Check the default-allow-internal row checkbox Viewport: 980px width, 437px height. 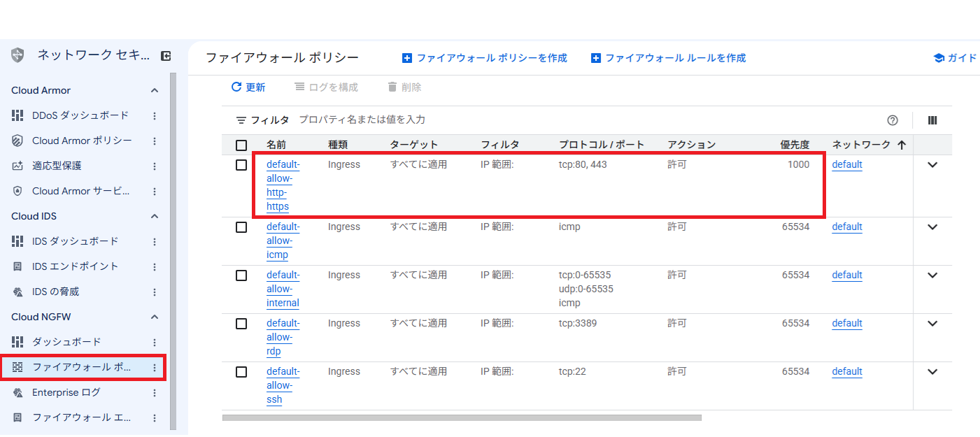(241, 275)
